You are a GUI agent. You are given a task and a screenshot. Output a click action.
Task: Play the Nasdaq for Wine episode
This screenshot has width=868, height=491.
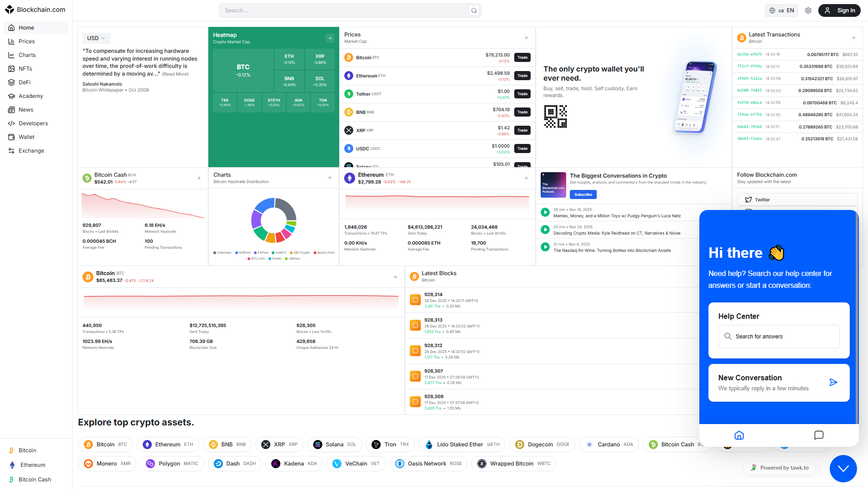click(545, 247)
